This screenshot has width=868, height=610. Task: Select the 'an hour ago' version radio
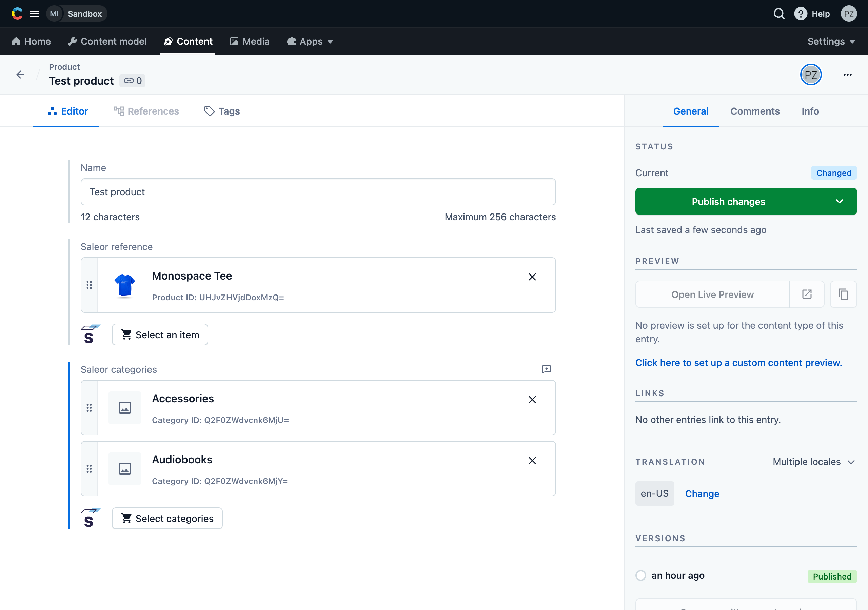pyautogui.click(x=641, y=575)
